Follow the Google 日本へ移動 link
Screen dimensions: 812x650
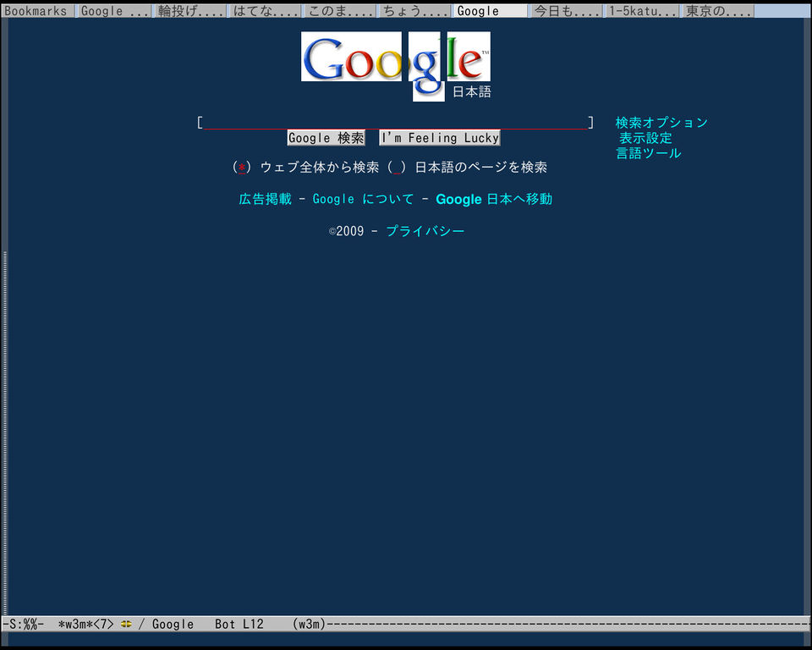click(x=494, y=199)
